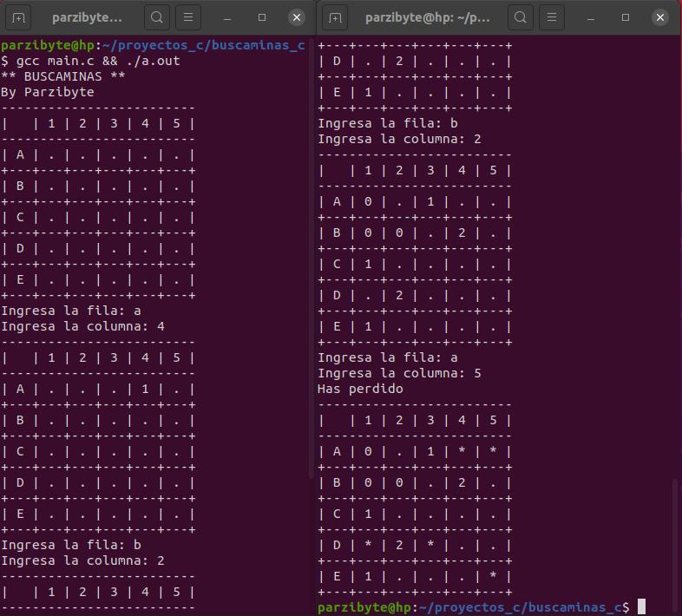Click the scrollbar of the right terminal
682x616 pixels.
[x=675, y=547]
